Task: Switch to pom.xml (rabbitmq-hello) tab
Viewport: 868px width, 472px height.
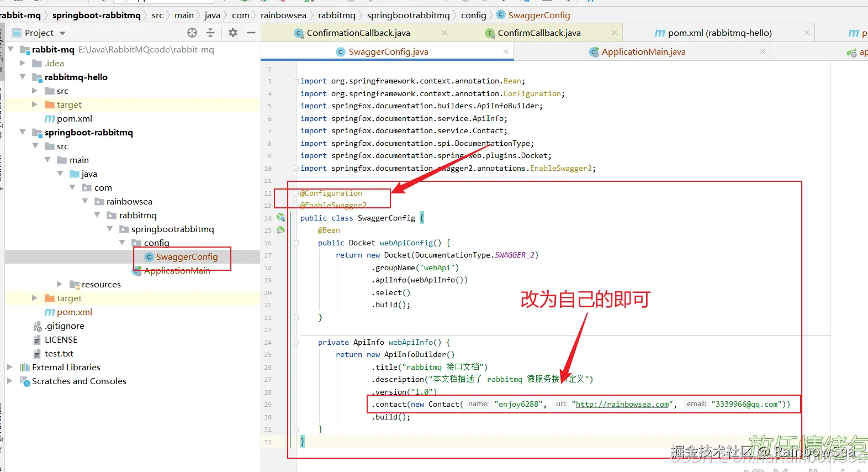Action: (x=719, y=33)
